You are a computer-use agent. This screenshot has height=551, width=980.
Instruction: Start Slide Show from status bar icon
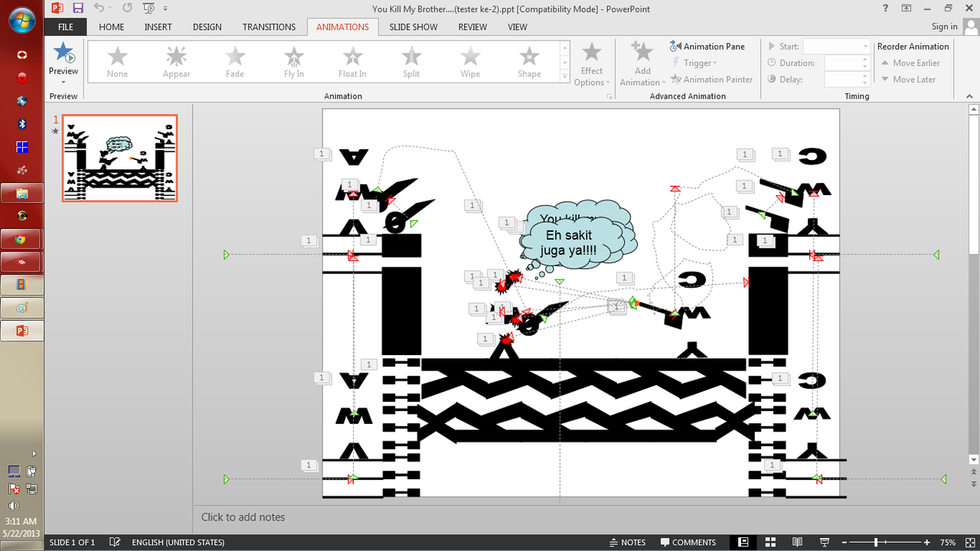point(824,543)
